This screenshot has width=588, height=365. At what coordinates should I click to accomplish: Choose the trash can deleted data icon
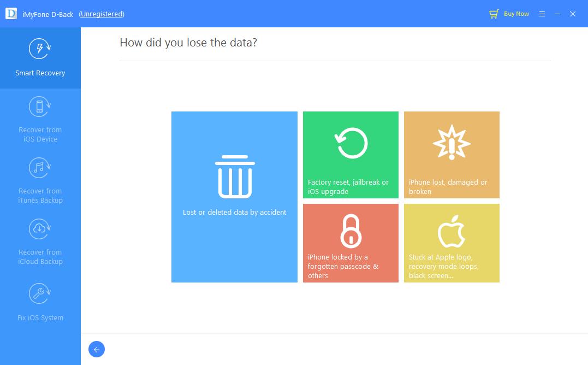click(x=235, y=176)
